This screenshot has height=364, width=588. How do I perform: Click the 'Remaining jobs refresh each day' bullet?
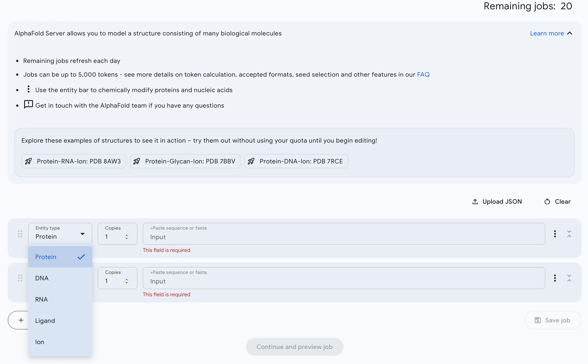72,61
